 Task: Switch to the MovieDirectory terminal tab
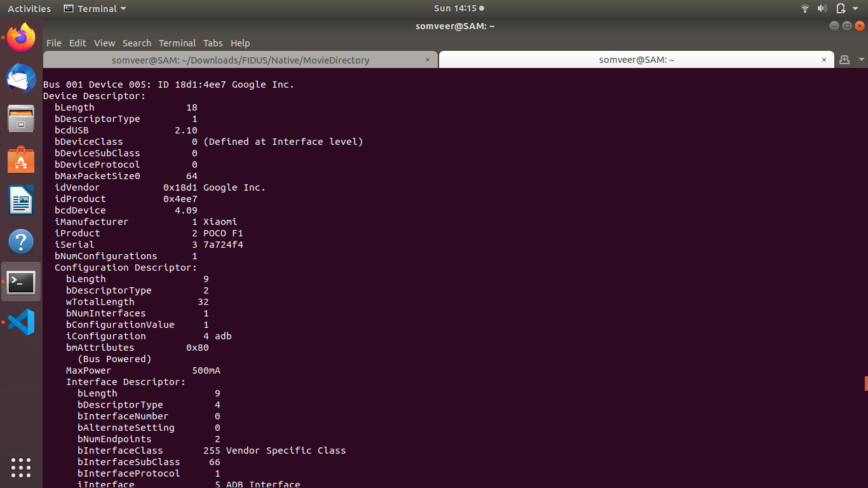tap(240, 60)
